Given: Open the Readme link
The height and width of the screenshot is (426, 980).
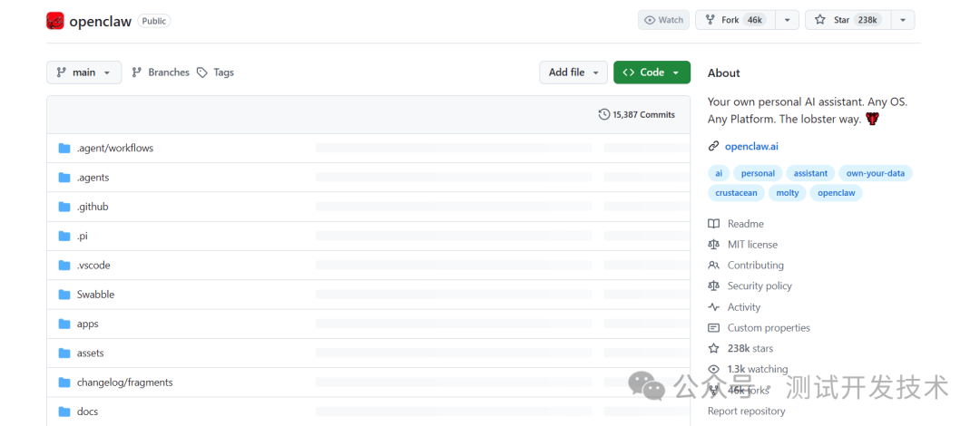Looking at the screenshot, I should coord(746,224).
